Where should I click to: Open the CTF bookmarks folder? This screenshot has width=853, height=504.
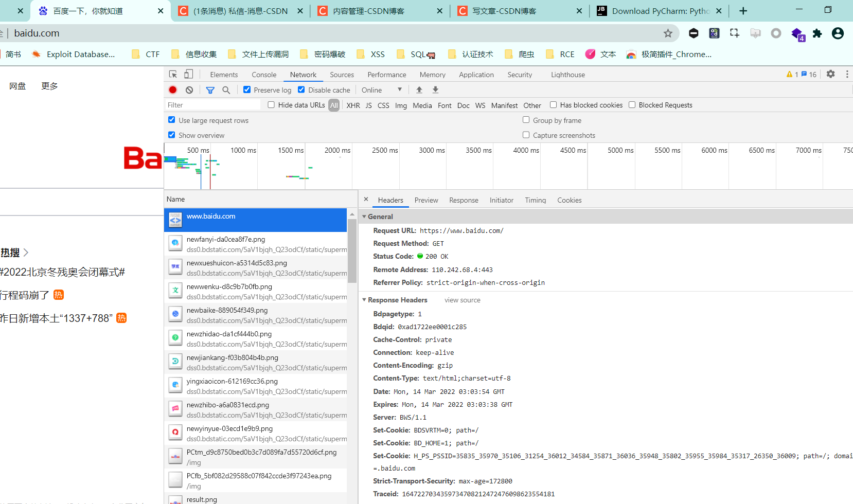tap(146, 54)
